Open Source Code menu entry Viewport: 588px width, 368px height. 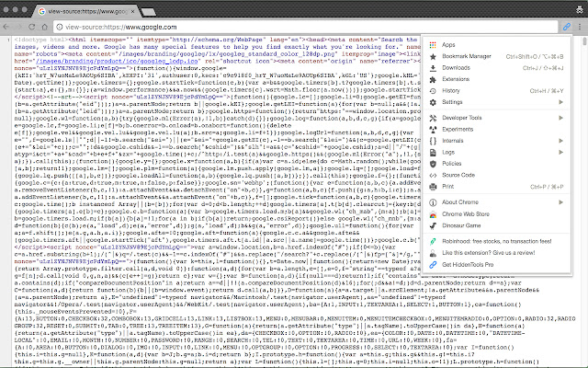coord(496,176)
